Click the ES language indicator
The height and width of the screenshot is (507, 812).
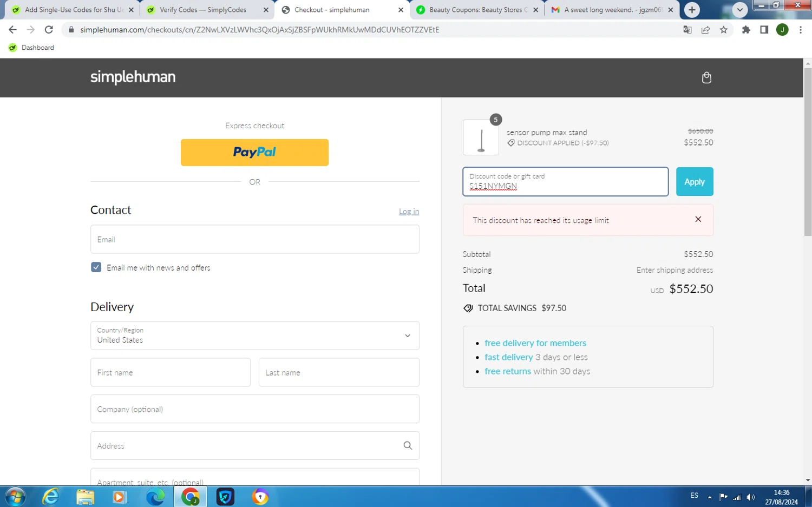(x=694, y=496)
